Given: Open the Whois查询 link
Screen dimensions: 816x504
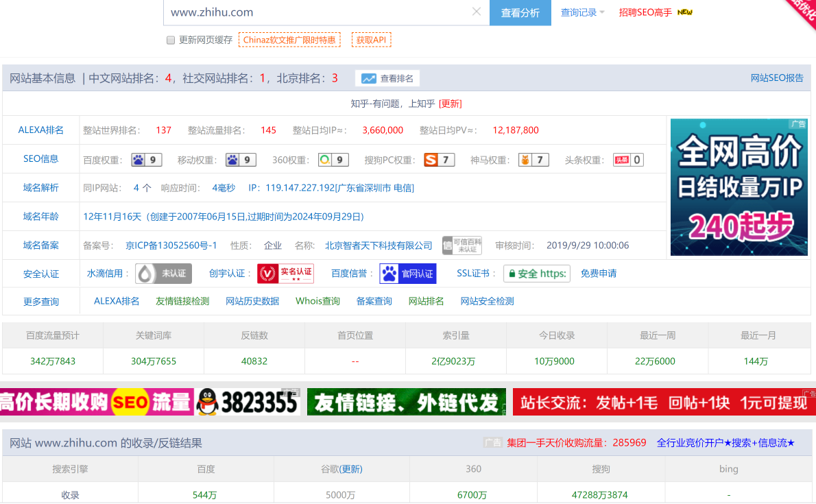Looking at the screenshot, I should 317,301.
